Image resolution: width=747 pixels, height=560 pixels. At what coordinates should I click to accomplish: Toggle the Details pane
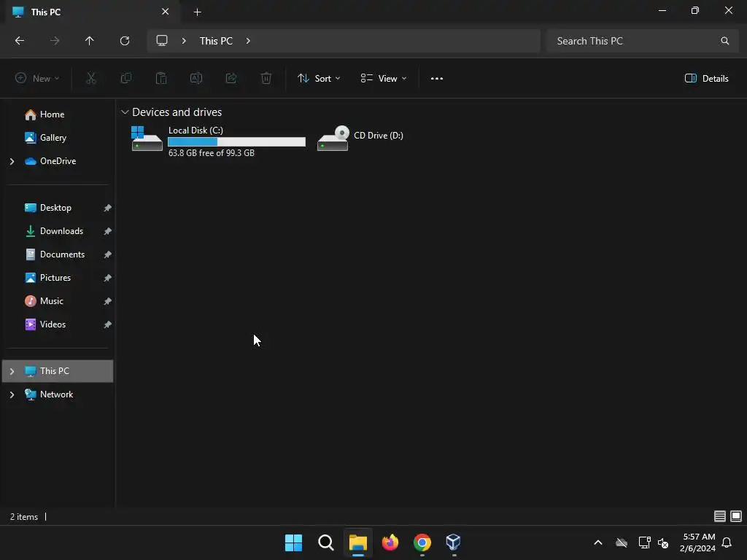[706, 79]
